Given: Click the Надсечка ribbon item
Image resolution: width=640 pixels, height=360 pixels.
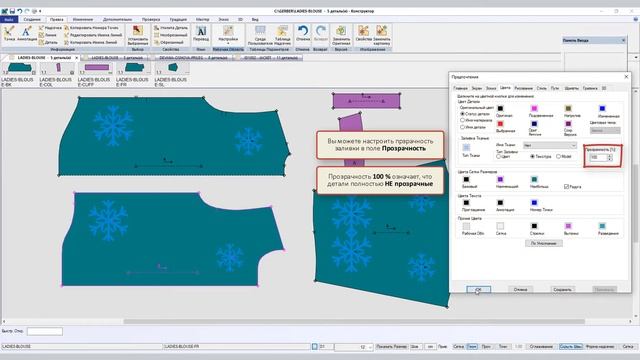Looking at the screenshot, I should [x=50, y=28].
